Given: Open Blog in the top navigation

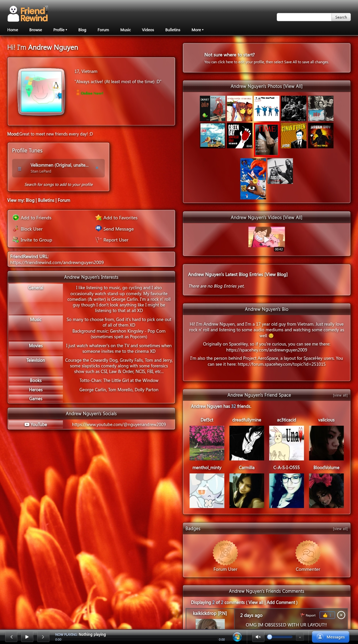Looking at the screenshot, I should click(82, 30).
